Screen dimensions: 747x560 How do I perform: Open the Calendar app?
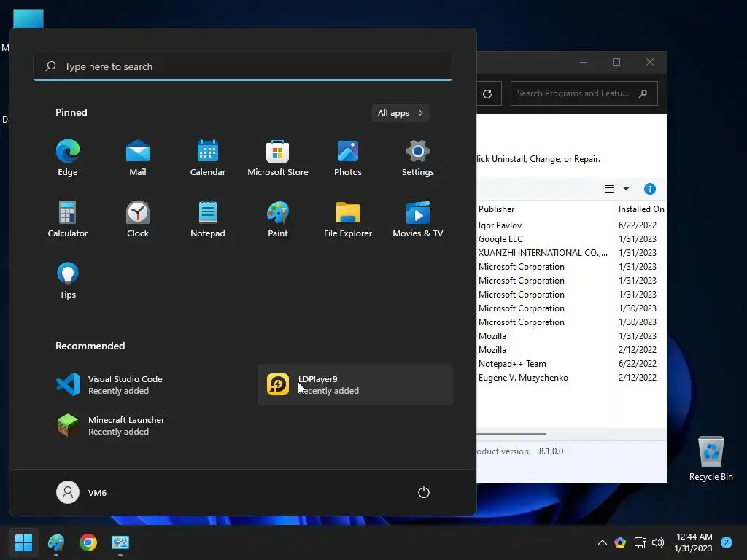[x=208, y=158]
